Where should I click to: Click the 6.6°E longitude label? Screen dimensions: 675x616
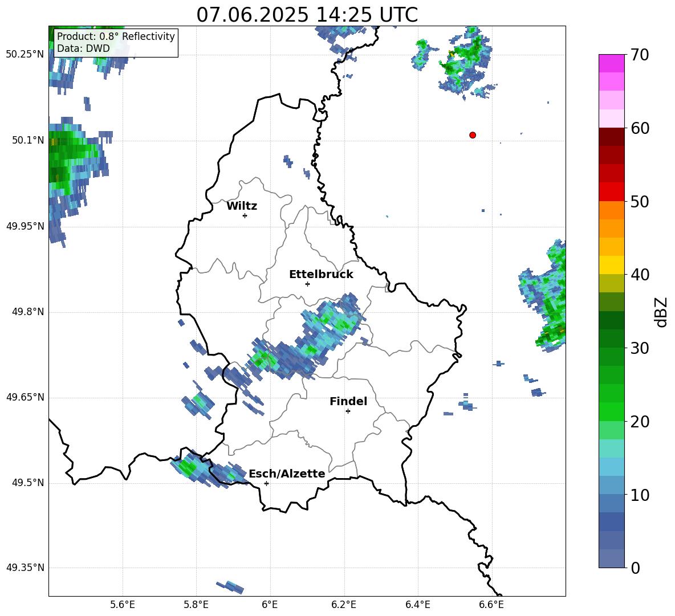click(491, 605)
